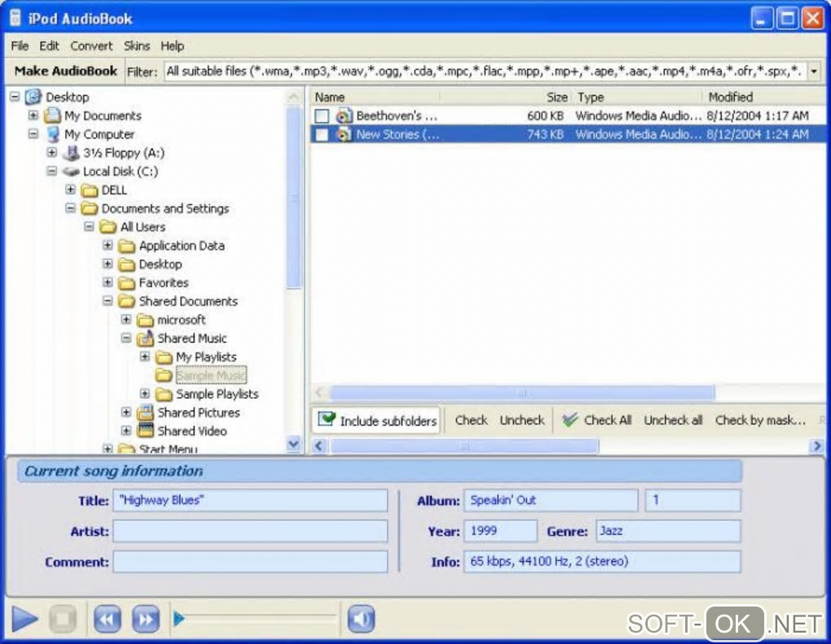Skip ahead with the Fast Forward button
This screenshot has height=644, width=831.
click(146, 619)
